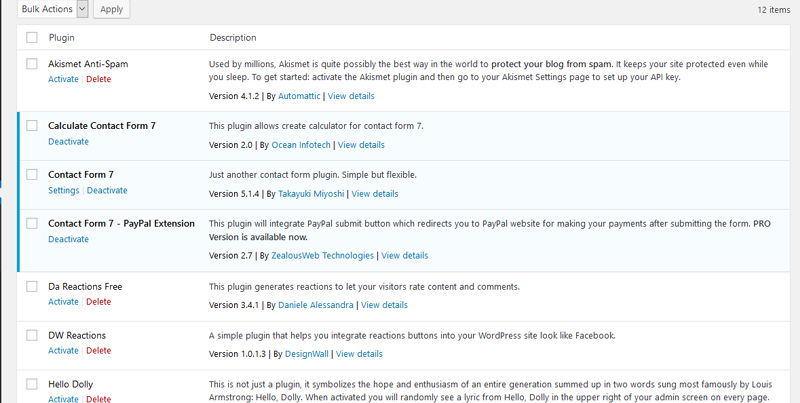800x403 pixels.
Task: Click the Contact Form 7 - PayPal Extension name
Action: coord(121,224)
